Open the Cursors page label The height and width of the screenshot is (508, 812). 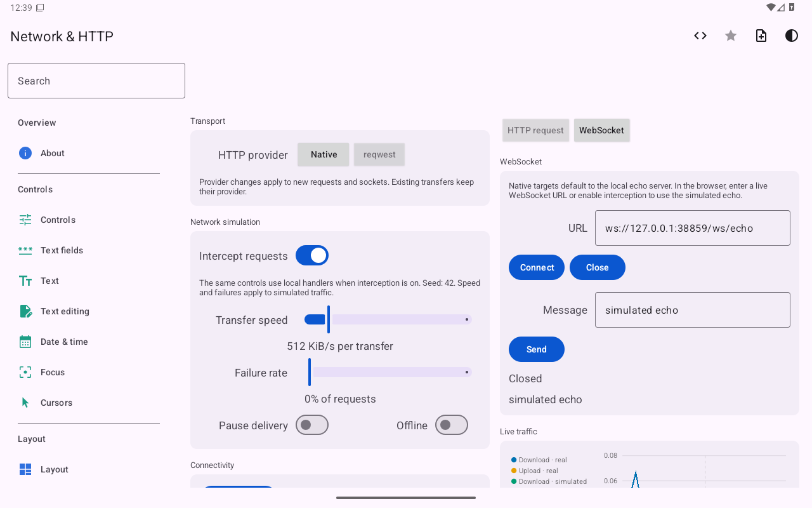[56, 403]
